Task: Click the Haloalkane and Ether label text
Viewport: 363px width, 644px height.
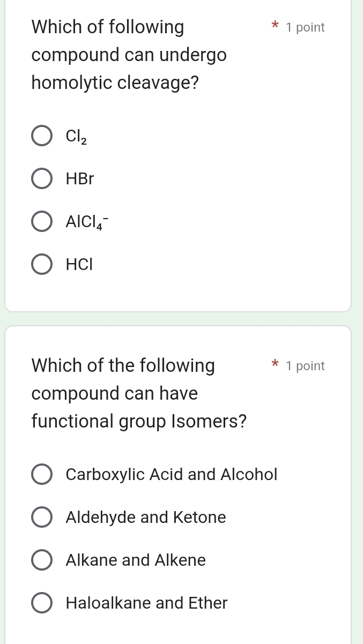Action: click(146, 603)
